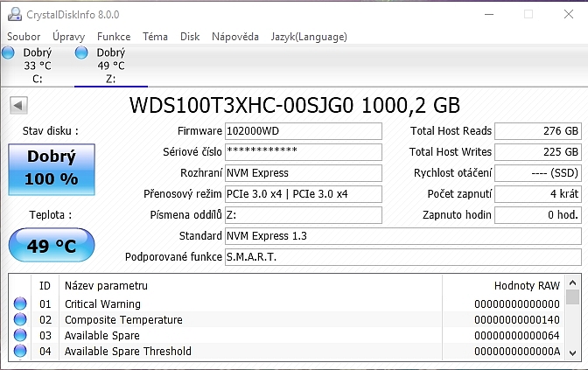Click the Standard field NVM Express 1.3
The height and width of the screenshot is (370, 588).
pyautogui.click(x=403, y=236)
